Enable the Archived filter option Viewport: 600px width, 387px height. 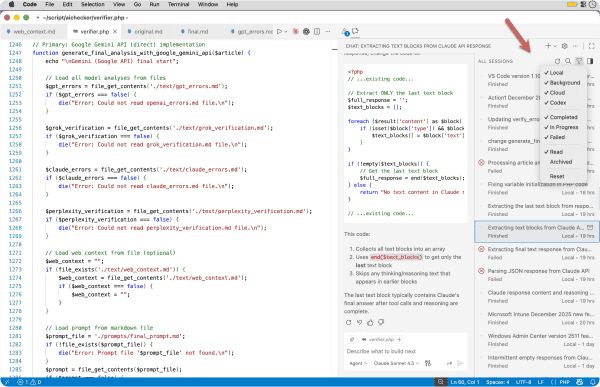click(562, 162)
